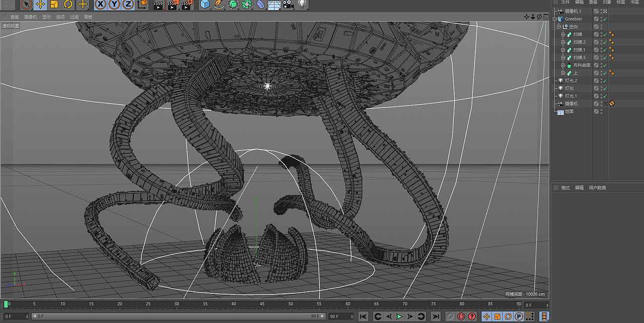Viewport: 644px width, 323px height.
Task: Disable the 布料曲面 green checkmark
Action: (x=605, y=66)
